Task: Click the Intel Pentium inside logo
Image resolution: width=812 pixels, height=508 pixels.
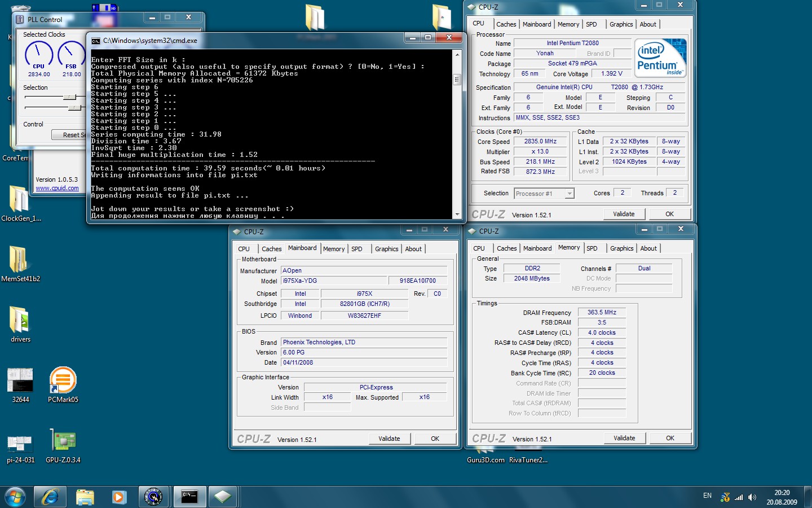Action: click(x=660, y=58)
